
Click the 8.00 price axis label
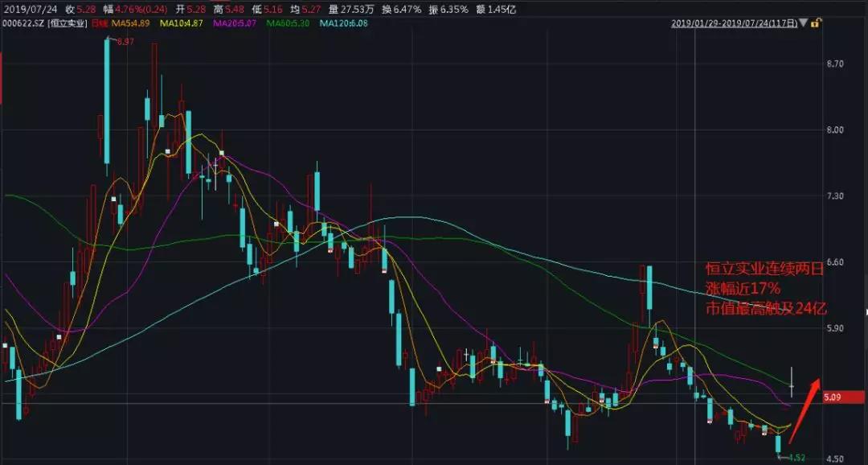tap(835, 130)
